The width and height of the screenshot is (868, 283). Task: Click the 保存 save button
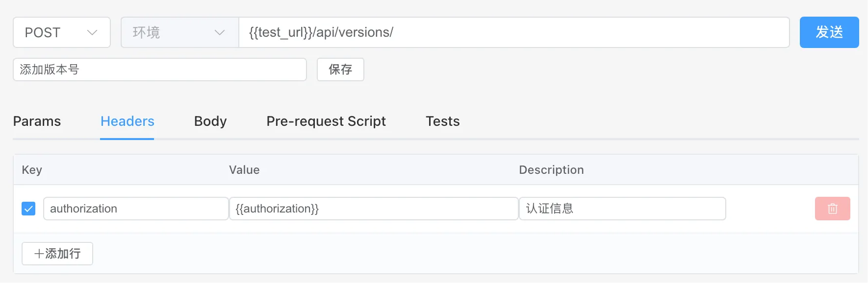coord(340,70)
